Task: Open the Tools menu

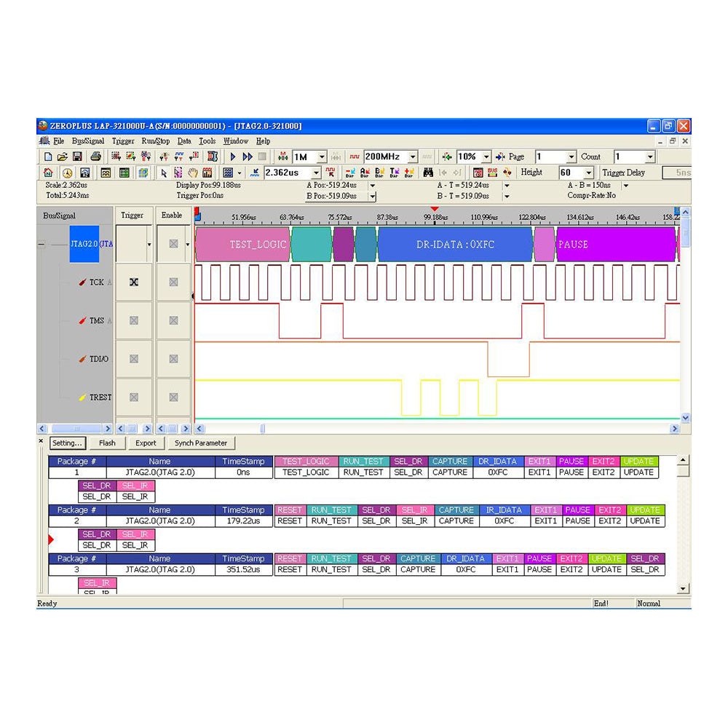Action: point(207,141)
